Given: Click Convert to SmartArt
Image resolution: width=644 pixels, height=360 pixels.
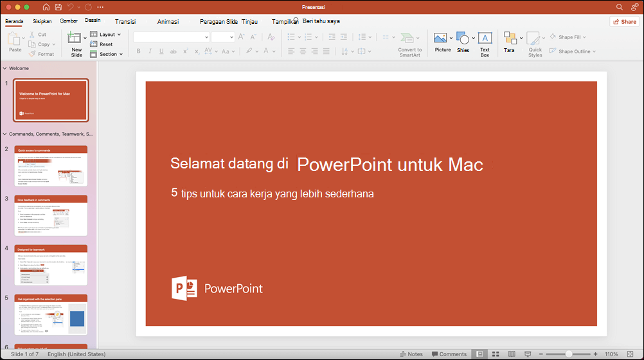Looking at the screenshot, I should tap(409, 44).
